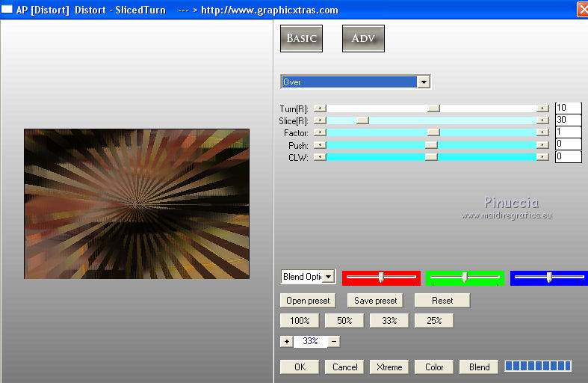The height and width of the screenshot is (383, 588).
Task: Click the blue channel slider
Action: [x=548, y=278]
